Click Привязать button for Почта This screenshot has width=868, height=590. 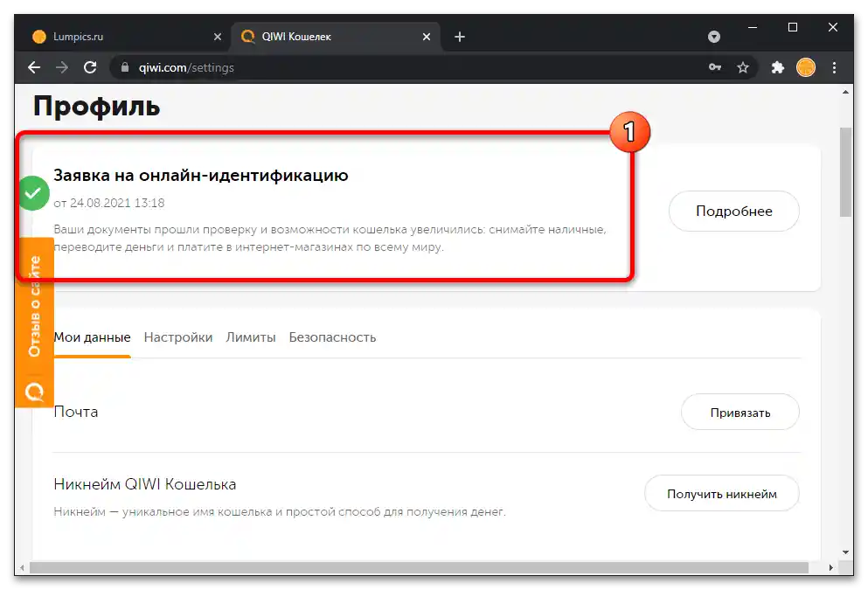point(740,413)
